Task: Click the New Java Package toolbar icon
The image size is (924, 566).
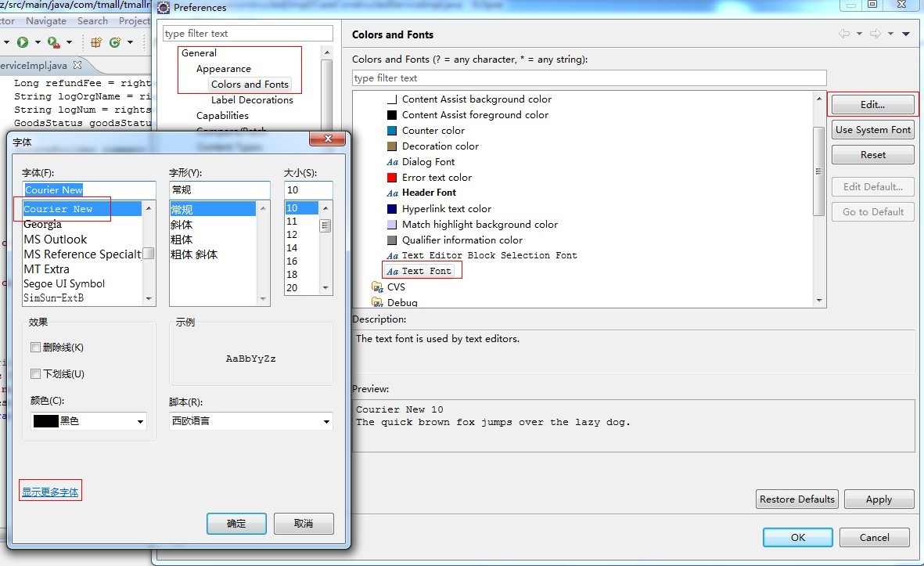Action: [x=96, y=41]
